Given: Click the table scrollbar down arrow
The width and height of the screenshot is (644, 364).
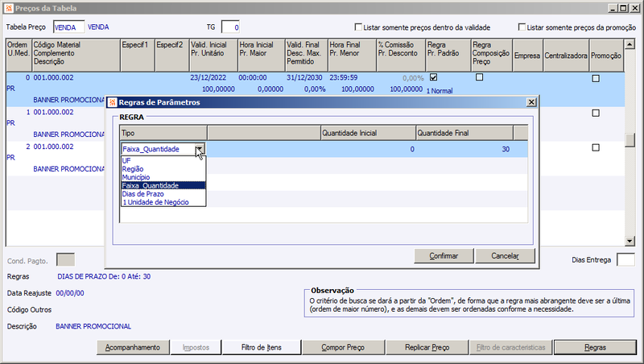Looking at the screenshot, I should (630, 241).
